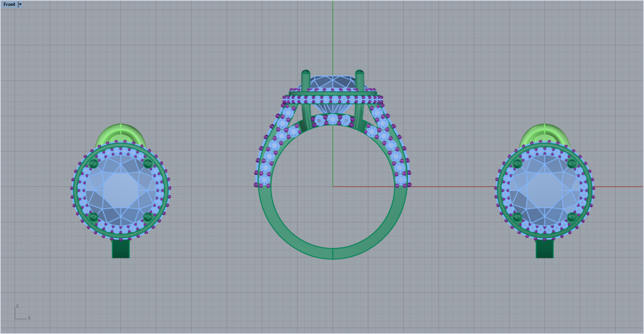Select the ring's left prong tip

coord(306,72)
